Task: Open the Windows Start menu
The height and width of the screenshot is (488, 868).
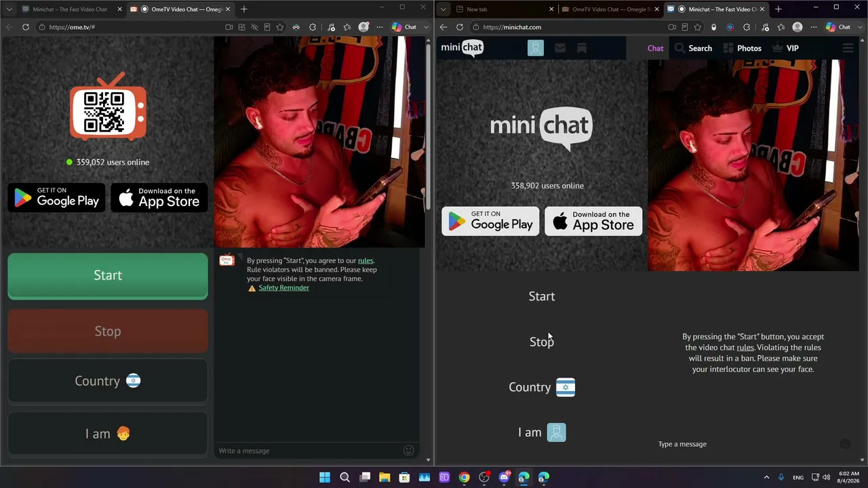Action: [x=325, y=477]
